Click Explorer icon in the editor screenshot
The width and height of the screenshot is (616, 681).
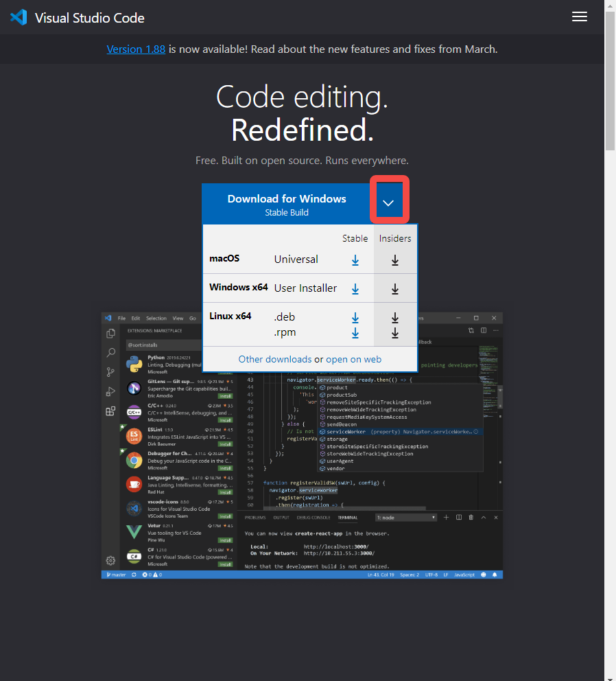(110, 334)
